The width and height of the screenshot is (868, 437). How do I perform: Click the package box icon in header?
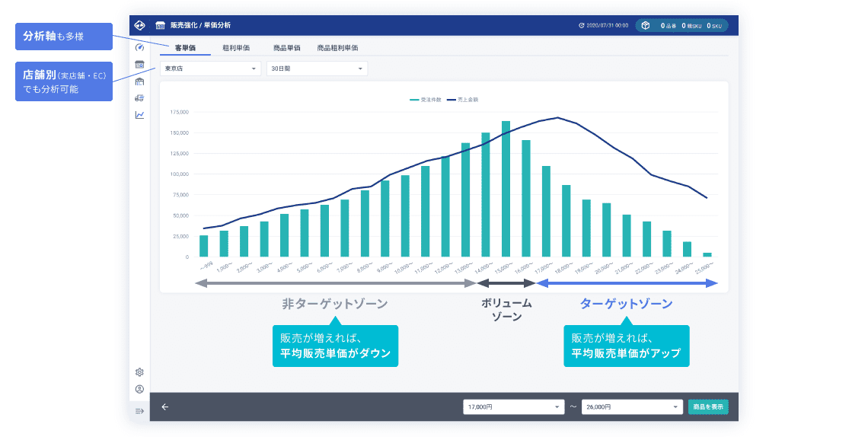click(x=645, y=25)
